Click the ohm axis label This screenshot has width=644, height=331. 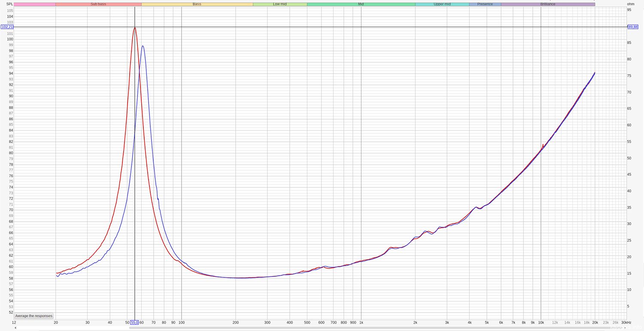coord(631,4)
